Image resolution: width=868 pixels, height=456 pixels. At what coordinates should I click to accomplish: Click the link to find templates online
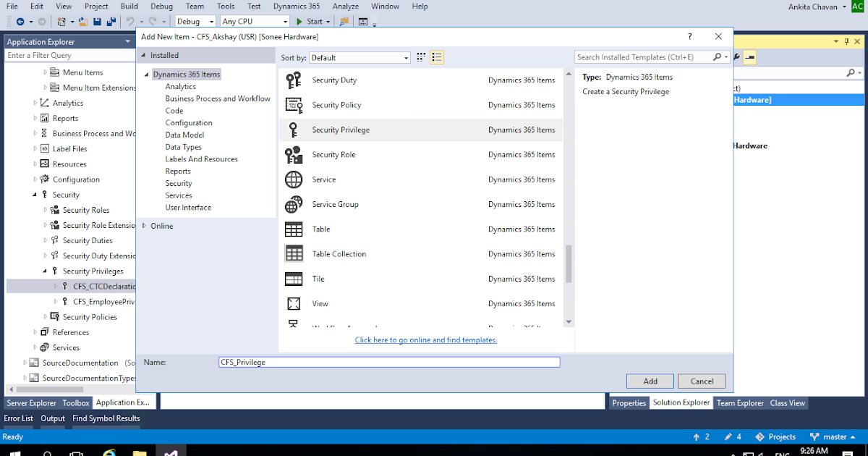pos(425,339)
